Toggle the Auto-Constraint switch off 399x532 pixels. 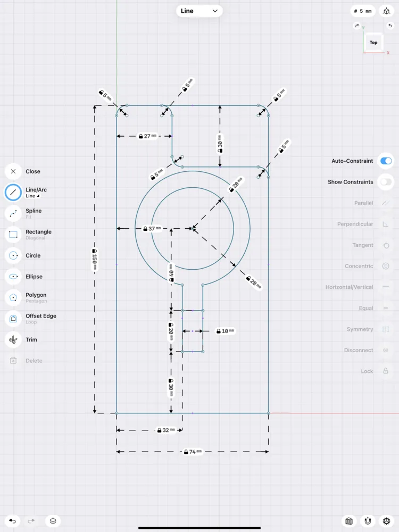[x=386, y=161]
